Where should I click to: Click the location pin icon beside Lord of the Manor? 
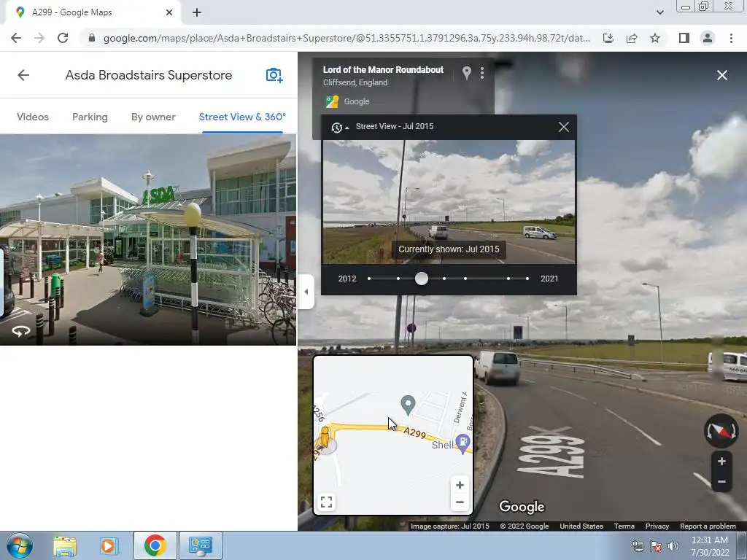tap(467, 73)
